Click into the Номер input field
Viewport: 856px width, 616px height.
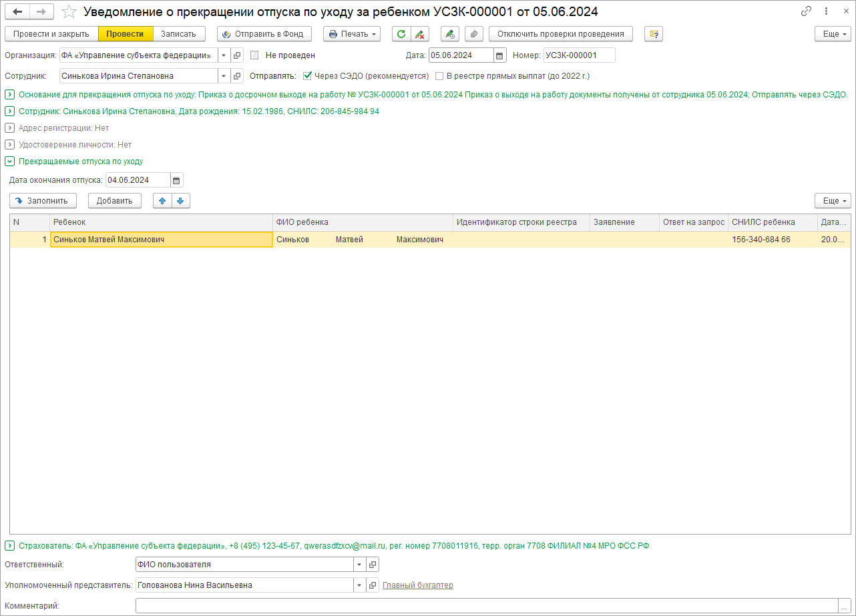tap(579, 55)
